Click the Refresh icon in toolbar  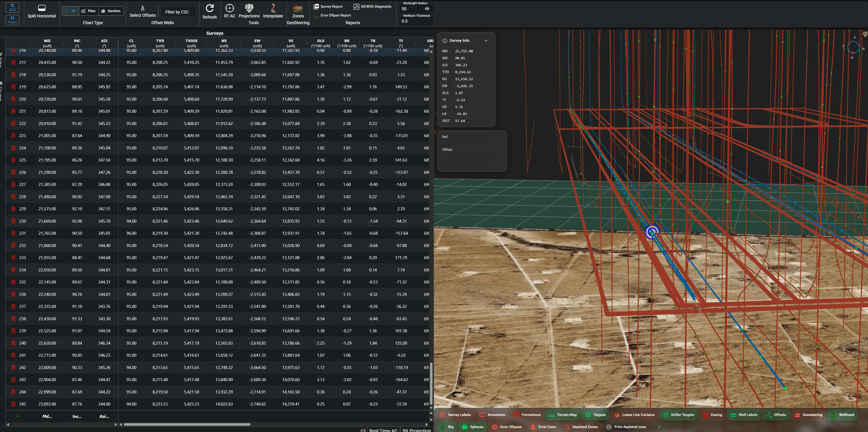[210, 8]
